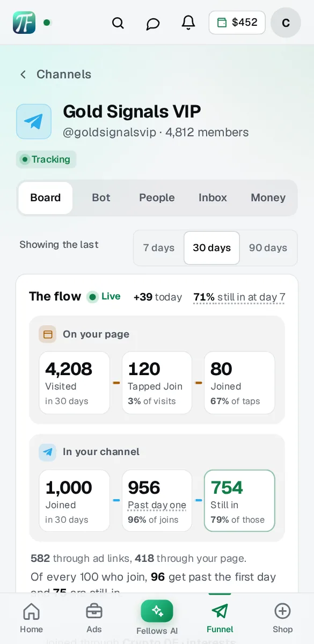The height and width of the screenshot is (644, 314).
Task: Launch Fellows AI sparkle button
Action: pyautogui.click(x=157, y=611)
